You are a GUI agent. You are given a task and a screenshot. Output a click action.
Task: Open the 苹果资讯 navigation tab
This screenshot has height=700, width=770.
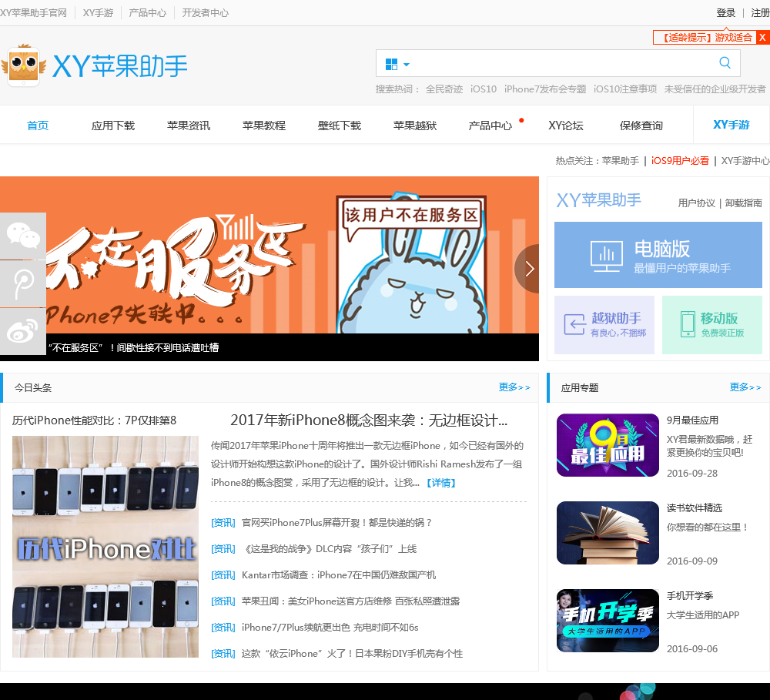point(189,126)
